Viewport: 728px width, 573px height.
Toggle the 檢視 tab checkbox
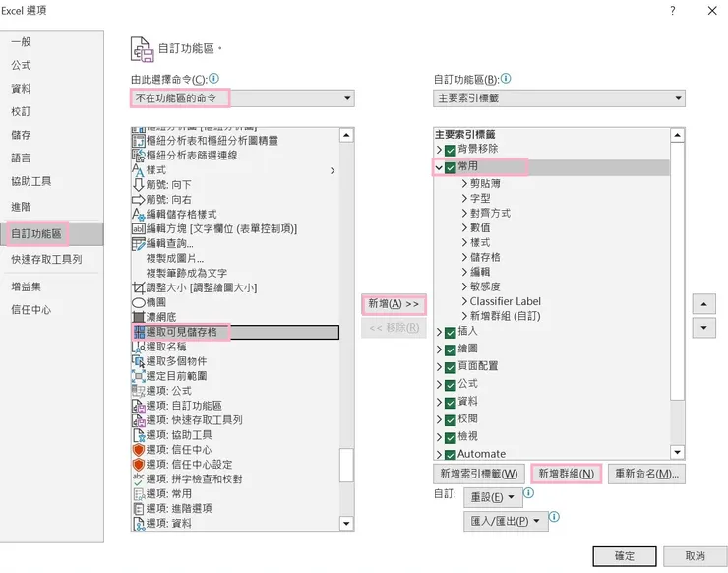450,438
